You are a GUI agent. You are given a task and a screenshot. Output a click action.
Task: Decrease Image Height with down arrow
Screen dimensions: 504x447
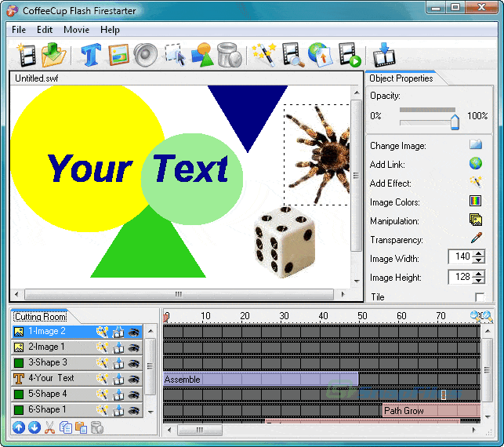(x=479, y=281)
